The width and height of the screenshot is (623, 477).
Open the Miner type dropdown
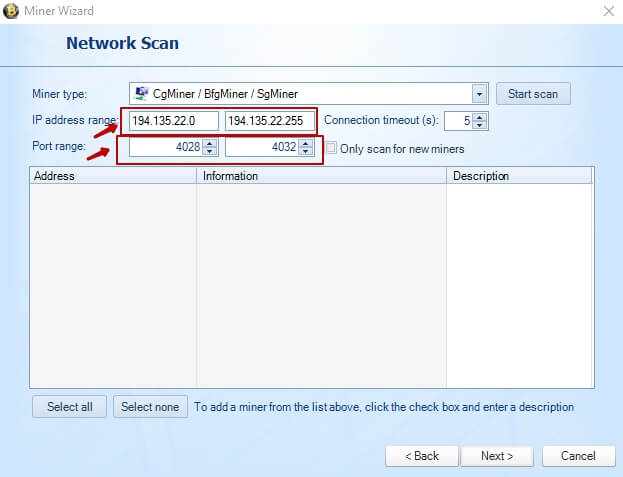tap(308, 94)
